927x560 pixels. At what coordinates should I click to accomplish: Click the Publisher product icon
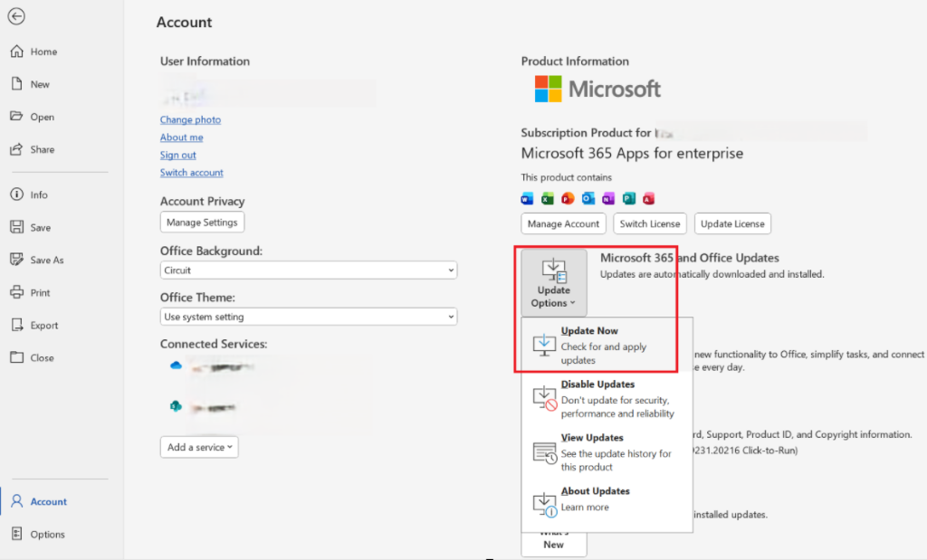[628, 198]
